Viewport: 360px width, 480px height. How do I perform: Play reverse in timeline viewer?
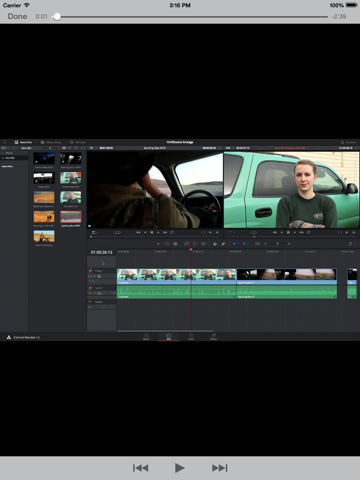(282, 232)
